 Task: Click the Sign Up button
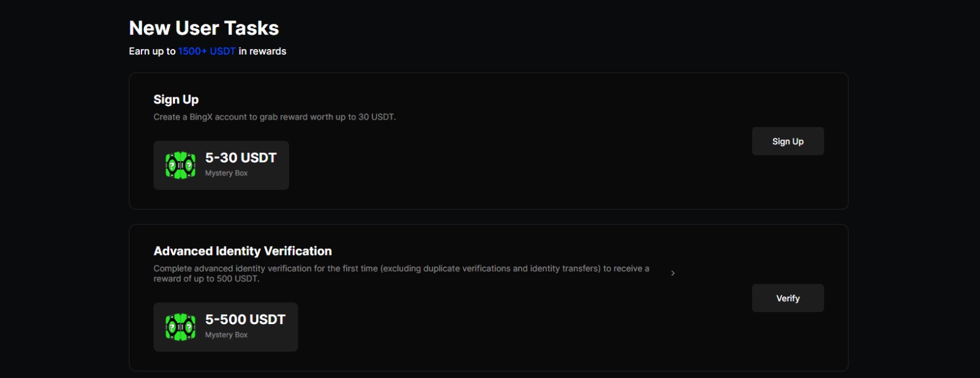click(x=788, y=141)
